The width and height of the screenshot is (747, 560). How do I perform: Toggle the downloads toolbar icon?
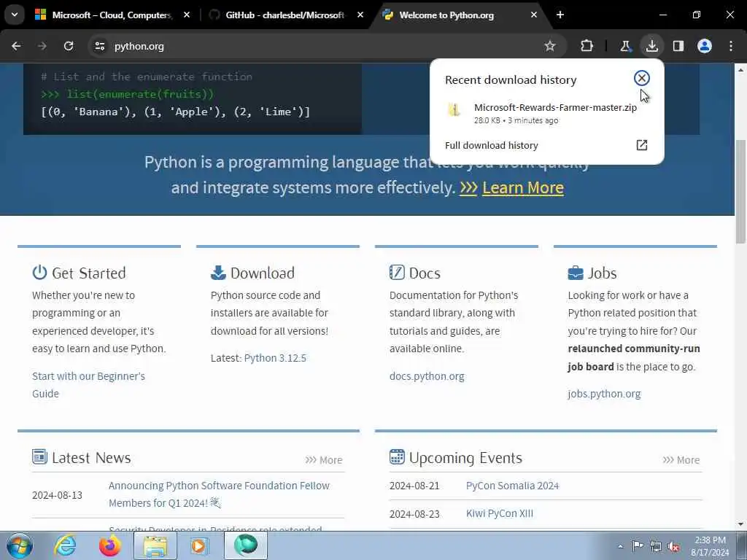pos(651,46)
